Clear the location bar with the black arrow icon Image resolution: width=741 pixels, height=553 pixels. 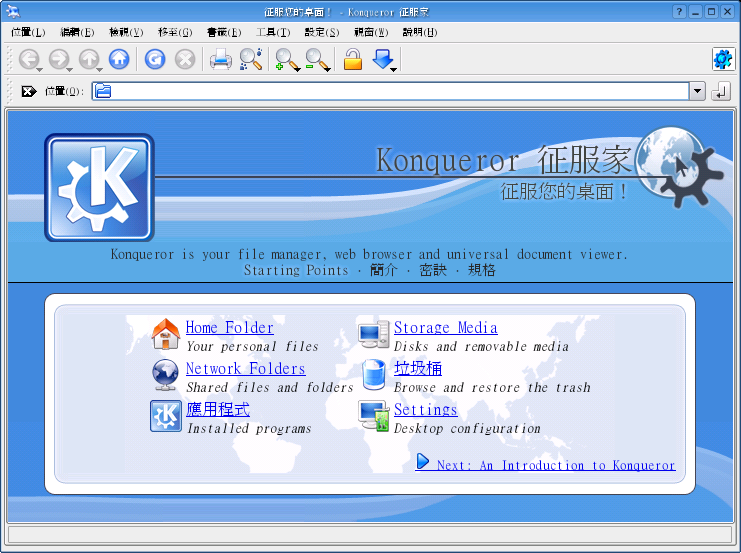[28, 92]
